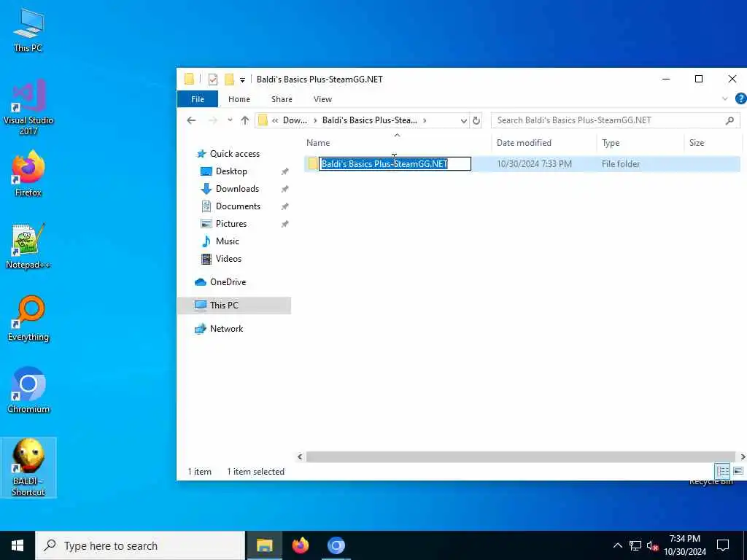Open the Windows Start menu
747x560 pixels.
[18, 545]
